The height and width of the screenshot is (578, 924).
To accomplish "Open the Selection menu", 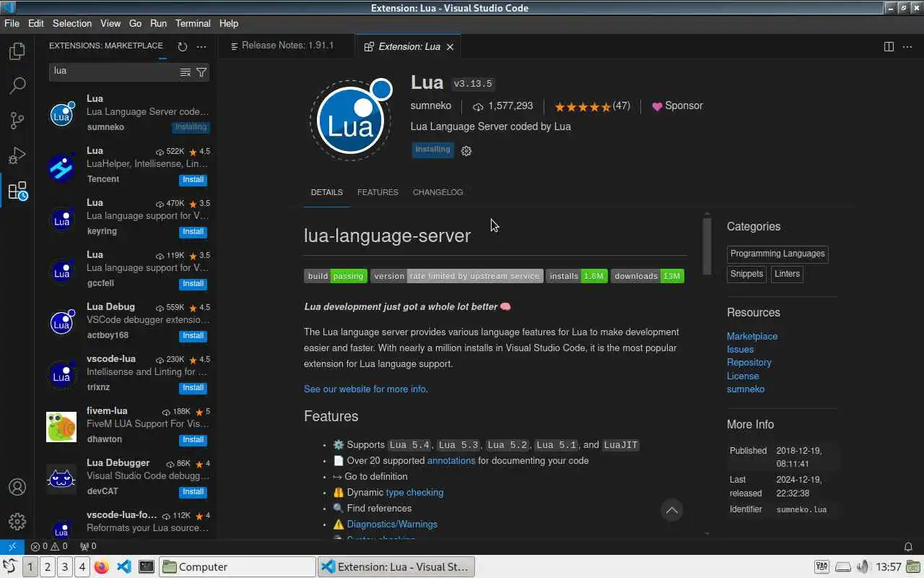I will (x=72, y=23).
